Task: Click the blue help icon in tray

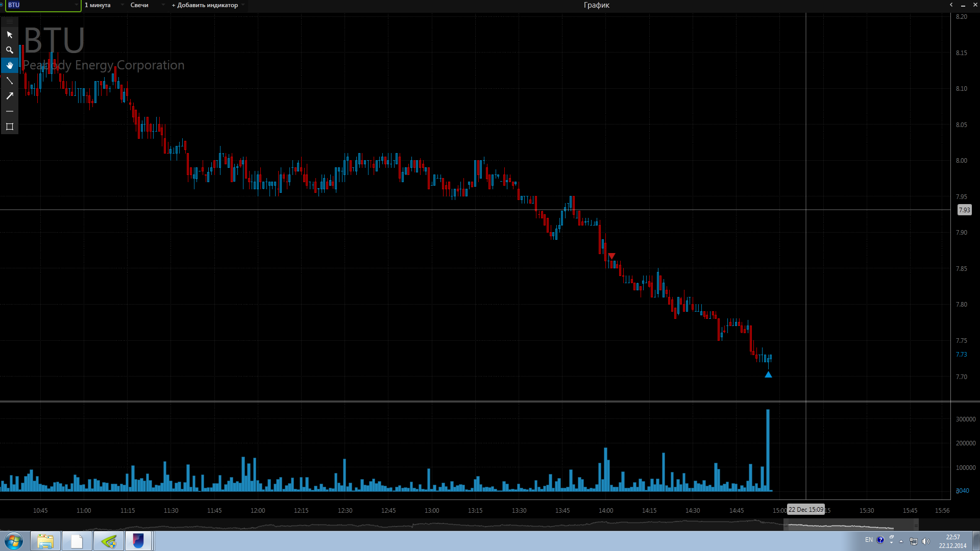Action: point(880,540)
